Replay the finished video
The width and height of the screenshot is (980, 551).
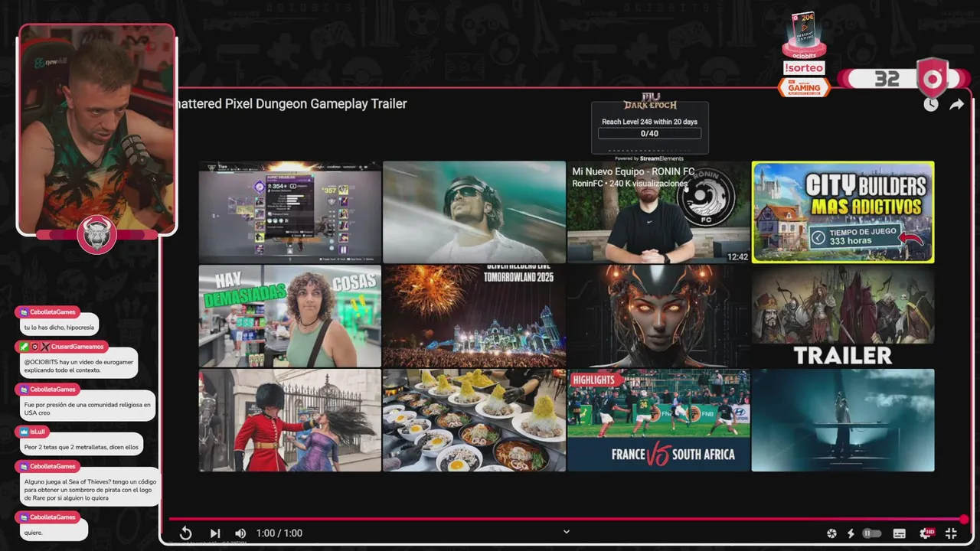click(185, 533)
